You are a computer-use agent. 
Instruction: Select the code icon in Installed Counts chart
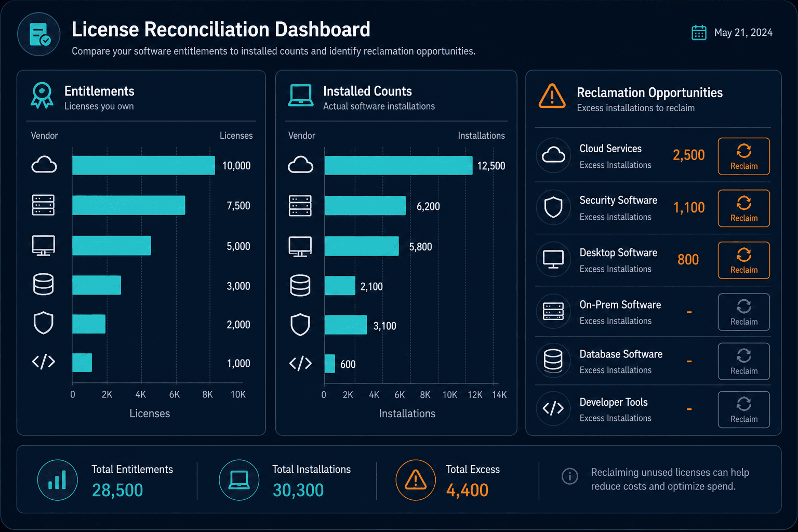pyautogui.click(x=300, y=363)
